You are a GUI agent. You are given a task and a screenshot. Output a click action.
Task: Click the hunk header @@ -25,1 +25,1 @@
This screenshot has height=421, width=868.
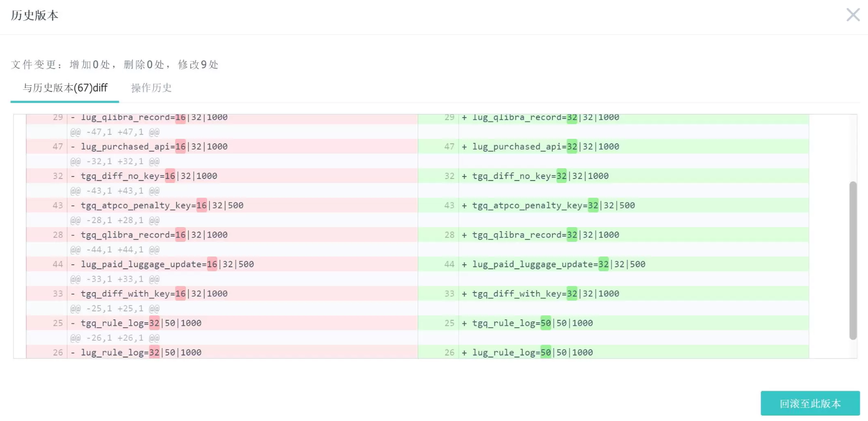(x=115, y=308)
